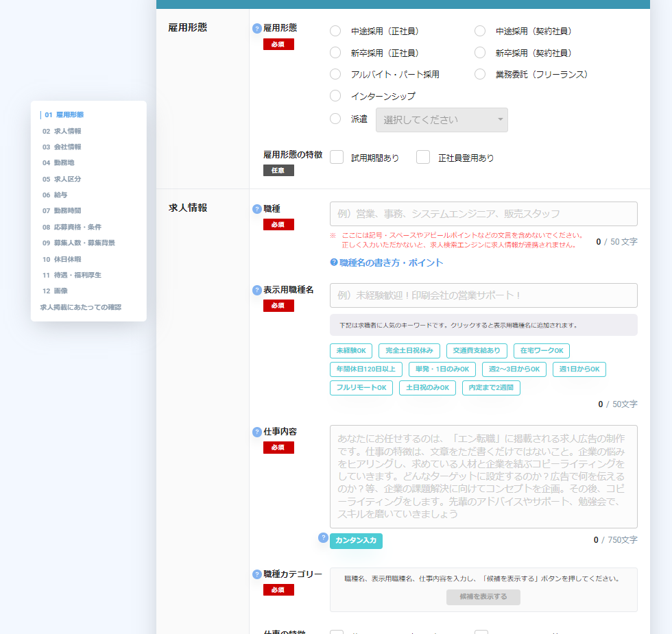Click the 職種 input field

pos(483,214)
